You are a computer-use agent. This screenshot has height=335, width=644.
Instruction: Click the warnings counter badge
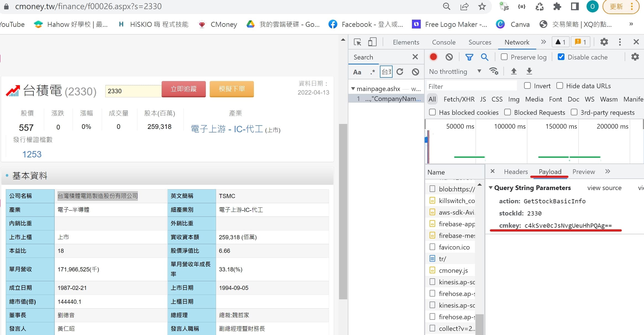click(560, 42)
